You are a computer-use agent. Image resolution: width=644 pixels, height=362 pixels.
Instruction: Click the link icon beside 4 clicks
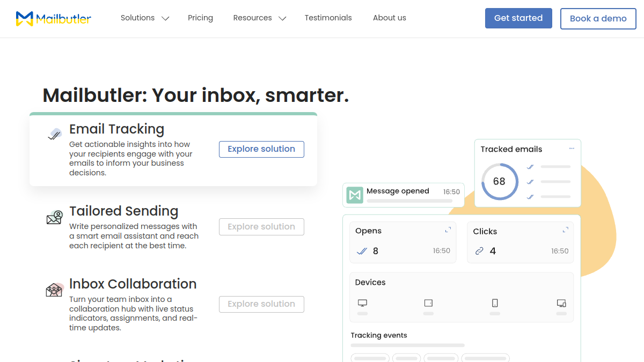click(480, 251)
